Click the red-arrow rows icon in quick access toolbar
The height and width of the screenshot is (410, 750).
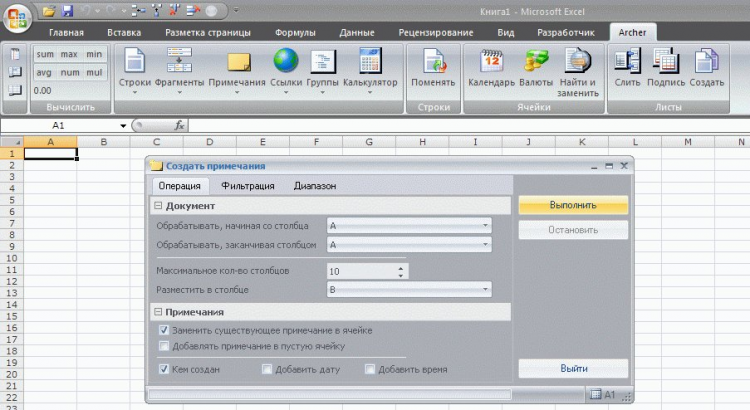[193, 11]
